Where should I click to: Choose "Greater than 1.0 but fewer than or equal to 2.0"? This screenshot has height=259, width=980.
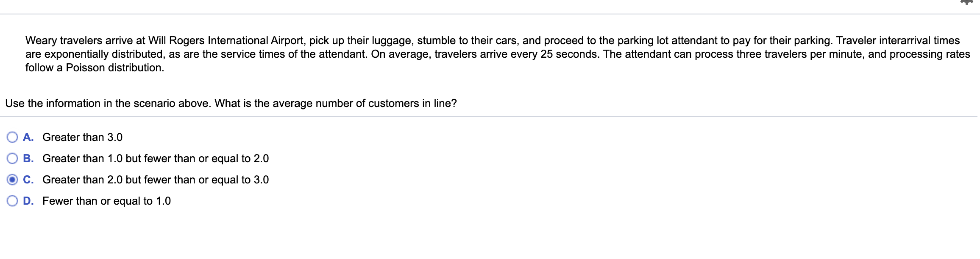[156, 158]
